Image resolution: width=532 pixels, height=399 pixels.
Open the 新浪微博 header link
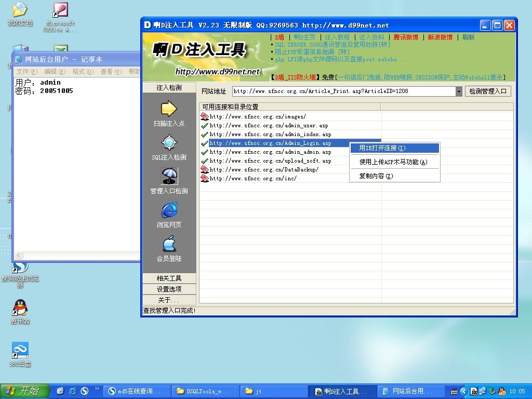coord(440,37)
